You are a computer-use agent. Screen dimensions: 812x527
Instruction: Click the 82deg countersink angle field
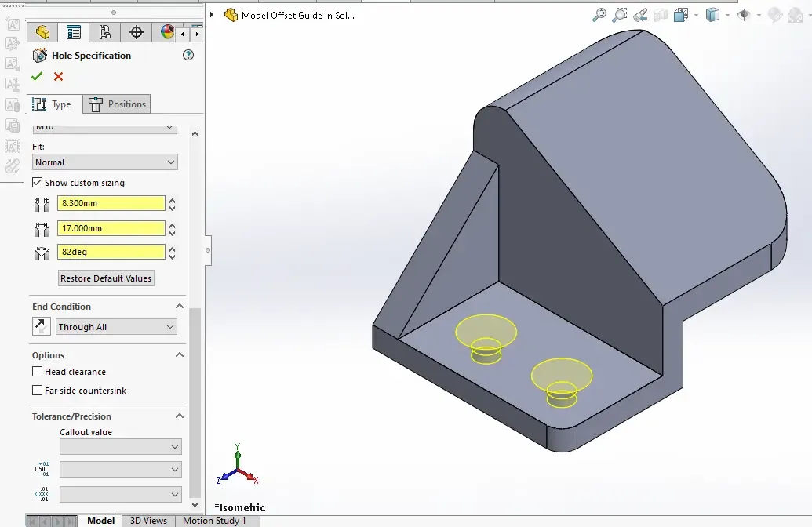[111, 253]
